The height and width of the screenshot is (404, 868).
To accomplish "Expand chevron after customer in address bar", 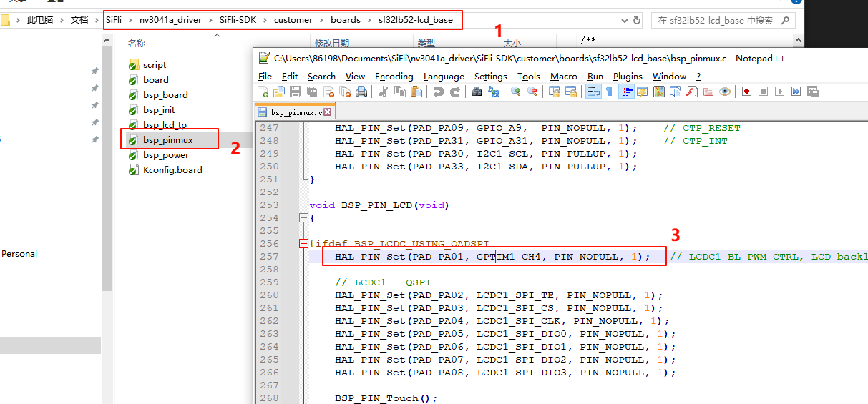I will (321, 20).
